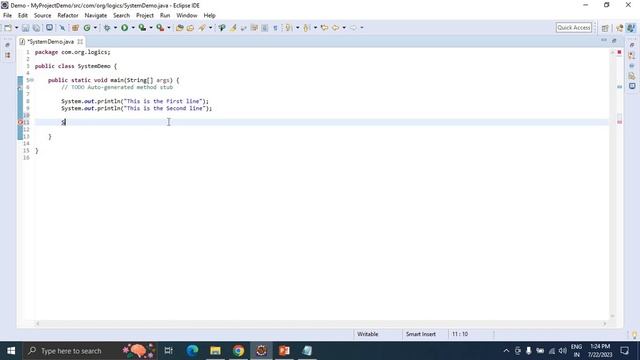Image resolution: width=640 pixels, height=360 pixels.
Task: Maximize the editor area
Action: (x=614, y=40)
